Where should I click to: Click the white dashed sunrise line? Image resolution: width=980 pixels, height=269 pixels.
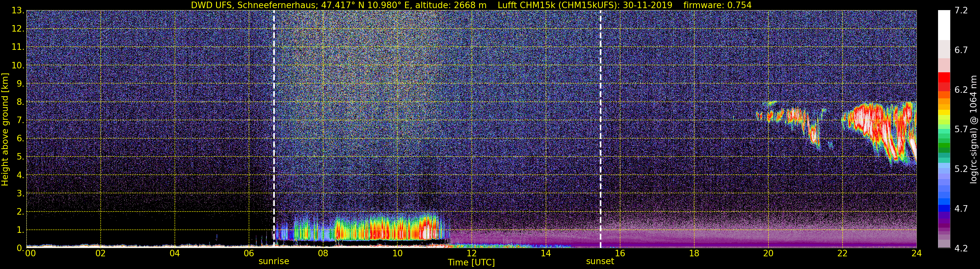pos(274,129)
